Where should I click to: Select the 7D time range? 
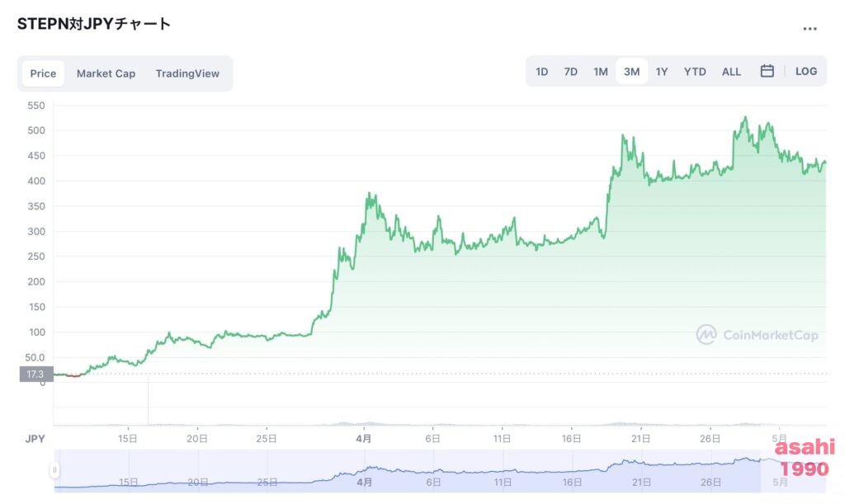570,72
